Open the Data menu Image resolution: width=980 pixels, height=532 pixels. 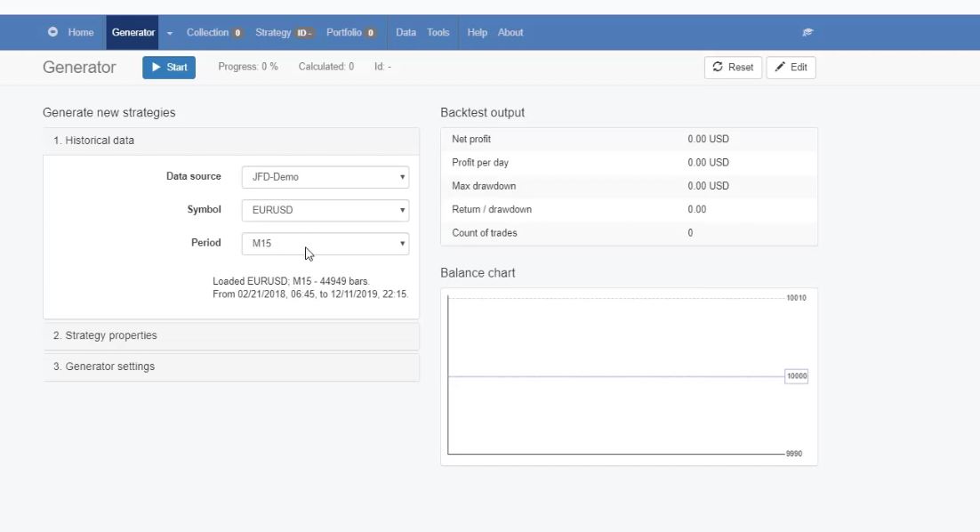point(406,33)
